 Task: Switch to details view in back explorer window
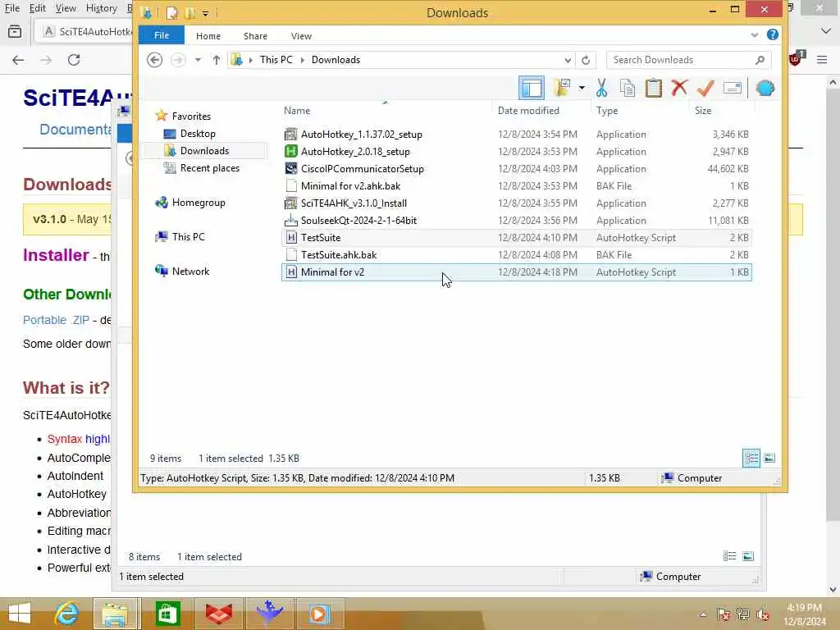[x=729, y=556]
